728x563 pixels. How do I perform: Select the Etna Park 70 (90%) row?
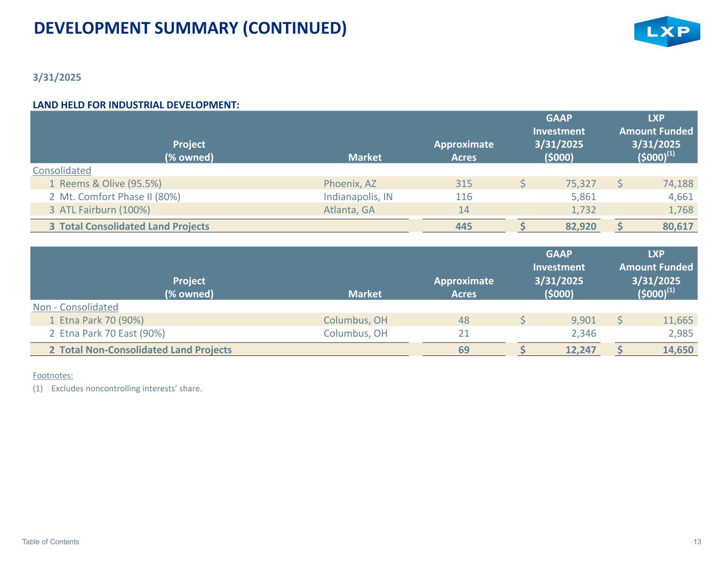pyautogui.click(x=101, y=320)
